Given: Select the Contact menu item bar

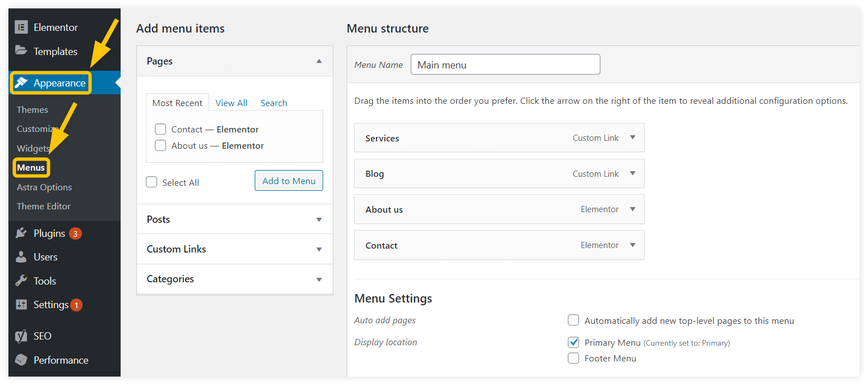Looking at the screenshot, I should [499, 245].
